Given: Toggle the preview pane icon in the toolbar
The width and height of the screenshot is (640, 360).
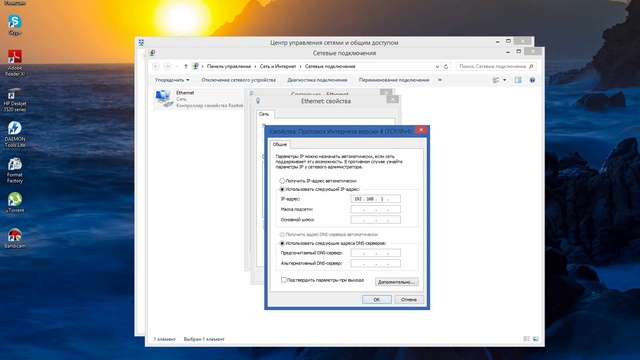Looking at the screenshot, I should (x=518, y=80).
